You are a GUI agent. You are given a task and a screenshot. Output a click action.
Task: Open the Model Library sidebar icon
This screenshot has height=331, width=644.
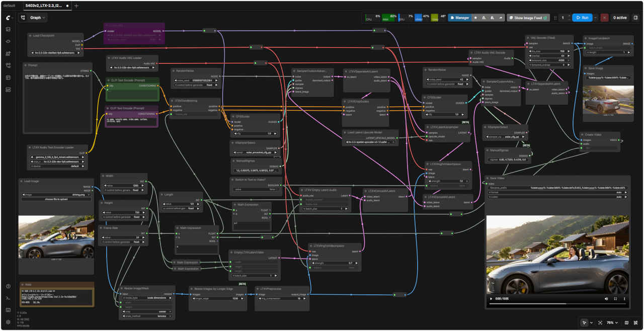[x=8, y=53]
